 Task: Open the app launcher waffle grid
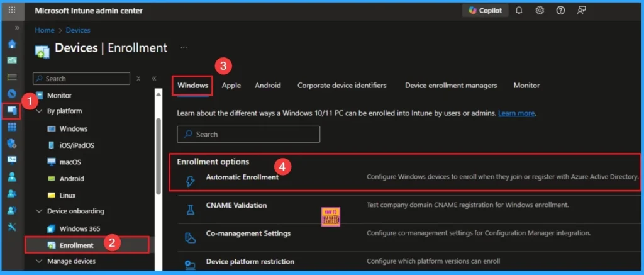12,10
